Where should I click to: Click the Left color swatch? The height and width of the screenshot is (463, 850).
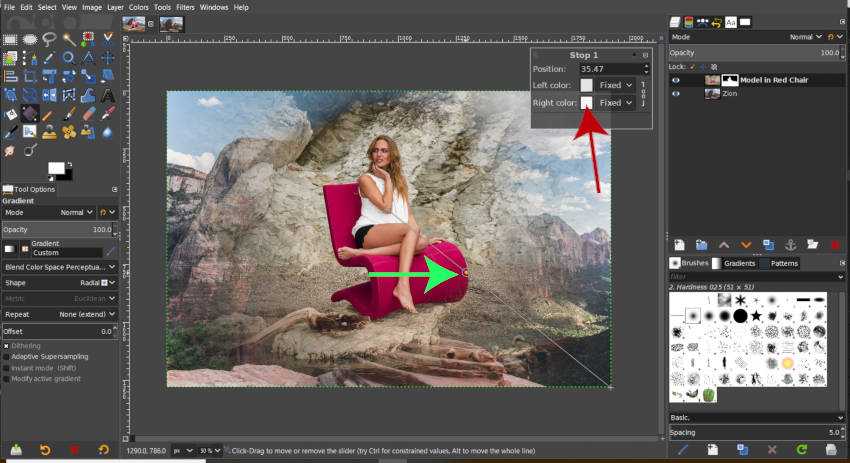pos(586,86)
